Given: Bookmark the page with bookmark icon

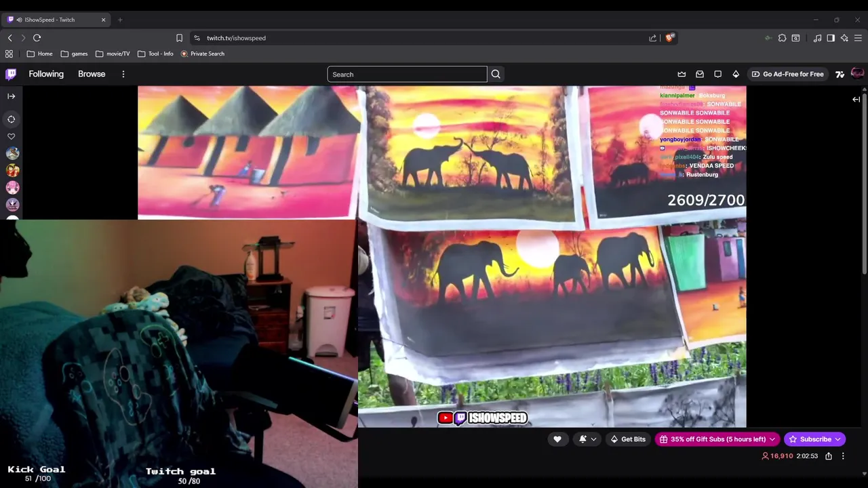Looking at the screenshot, I should pyautogui.click(x=179, y=38).
